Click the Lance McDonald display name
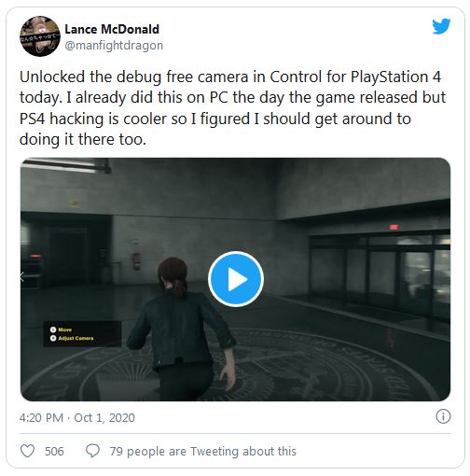Image resolution: width=470 pixels, height=476 pixels. point(112,29)
